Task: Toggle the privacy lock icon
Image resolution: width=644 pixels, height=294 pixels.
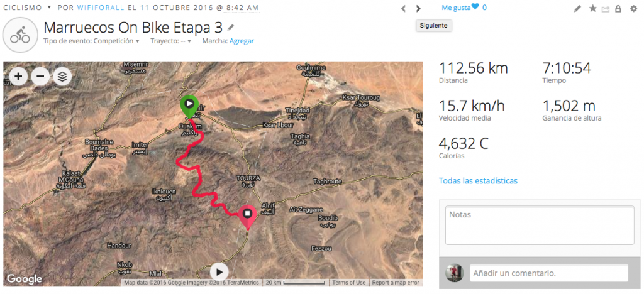Action: pos(618,9)
